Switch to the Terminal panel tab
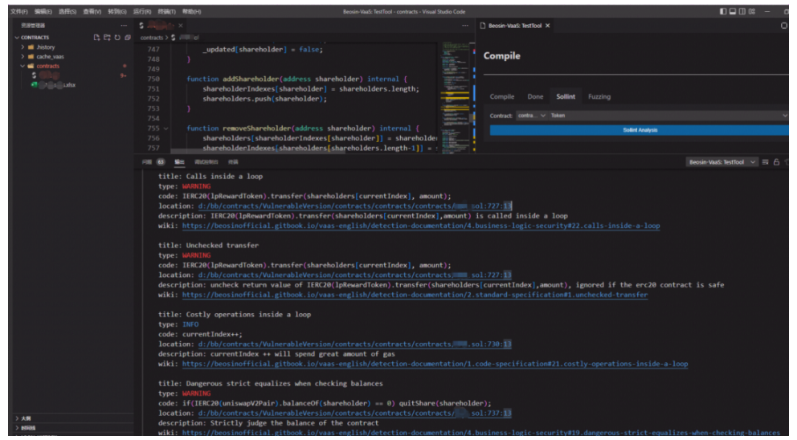The image size is (797, 440). (x=233, y=162)
